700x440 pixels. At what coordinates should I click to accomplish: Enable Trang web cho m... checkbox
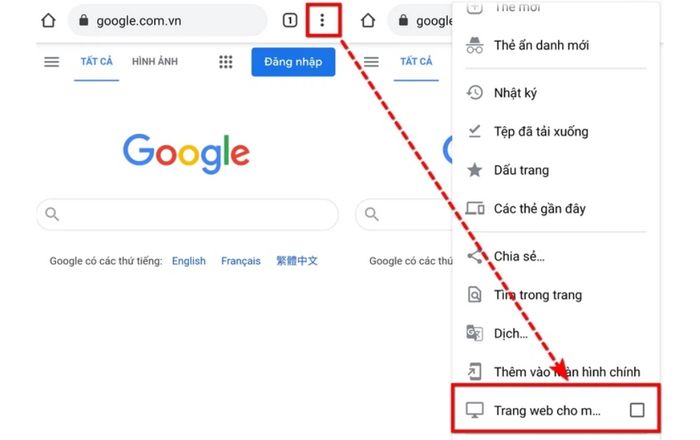point(637,410)
